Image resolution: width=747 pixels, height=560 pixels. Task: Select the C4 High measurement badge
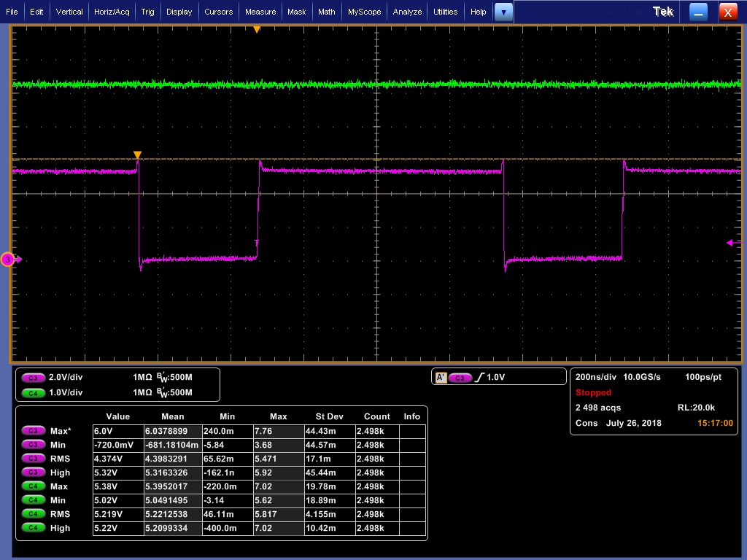[x=33, y=528]
